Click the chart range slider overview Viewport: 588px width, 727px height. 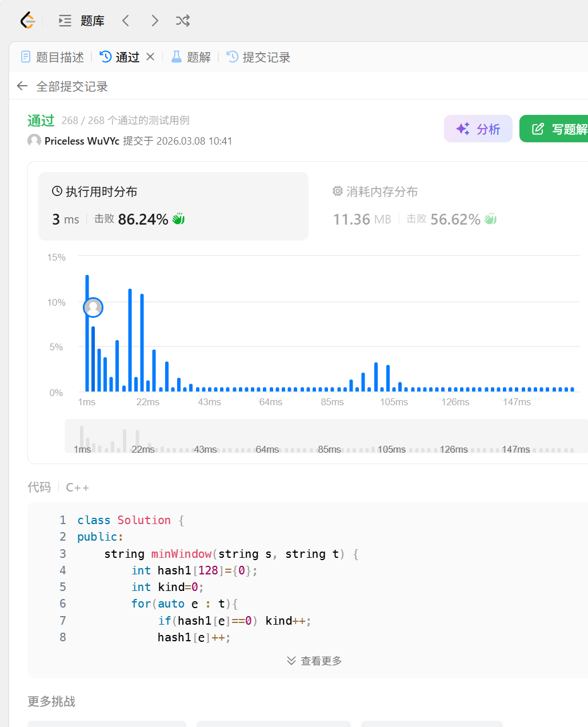point(326,436)
